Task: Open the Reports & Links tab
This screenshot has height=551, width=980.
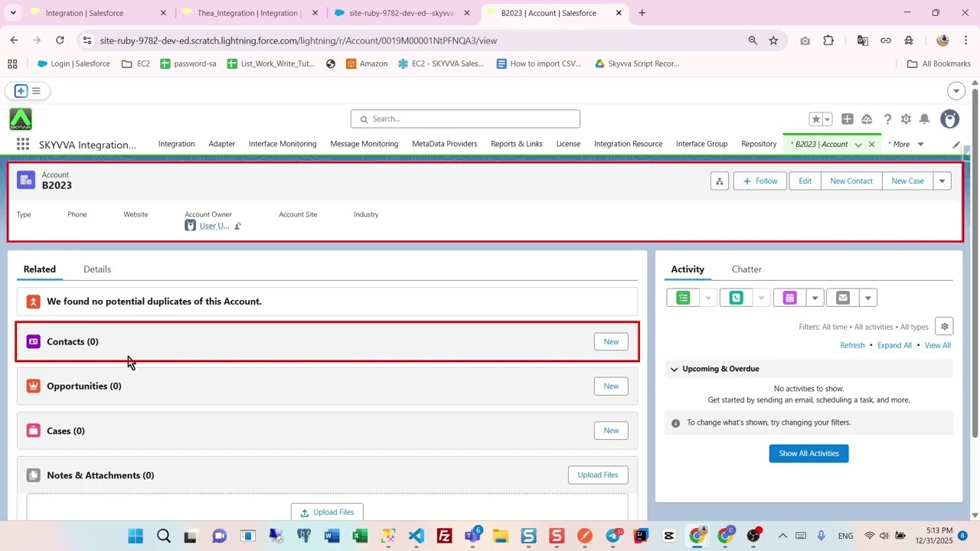Action: [517, 144]
